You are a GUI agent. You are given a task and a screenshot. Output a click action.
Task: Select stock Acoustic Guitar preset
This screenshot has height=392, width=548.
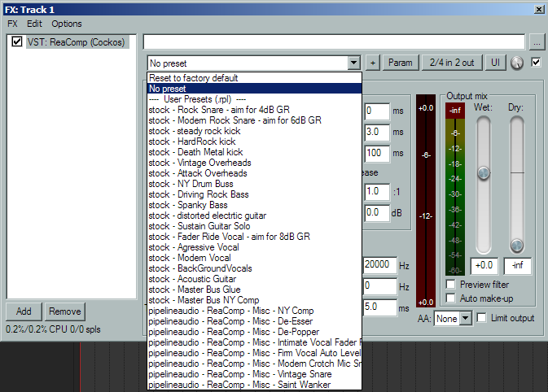tap(254, 279)
